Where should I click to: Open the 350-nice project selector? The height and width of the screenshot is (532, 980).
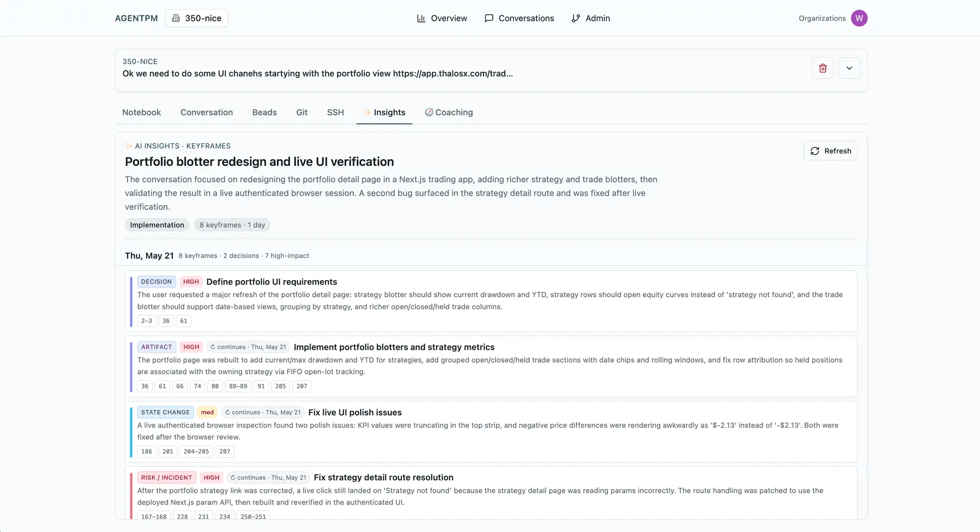click(x=197, y=18)
